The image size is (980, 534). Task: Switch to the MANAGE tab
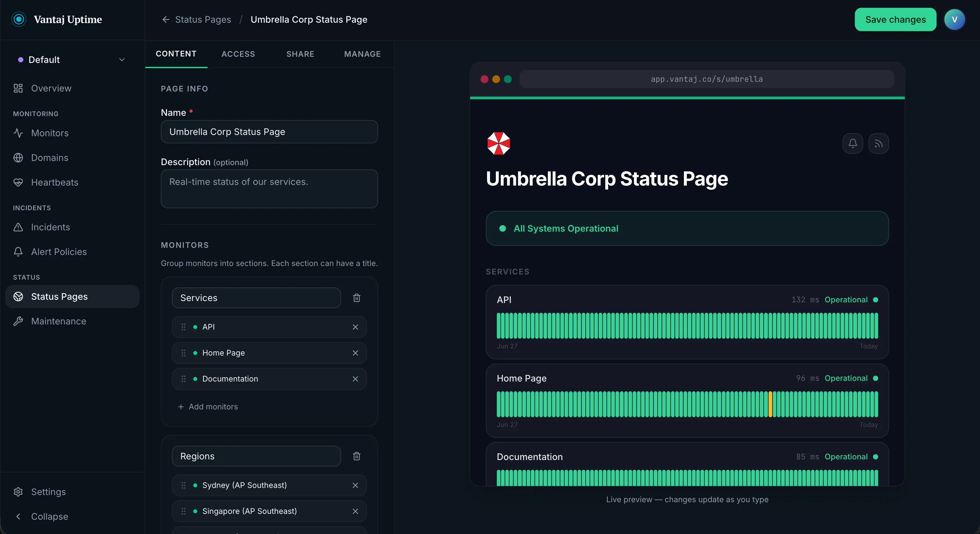pos(362,54)
